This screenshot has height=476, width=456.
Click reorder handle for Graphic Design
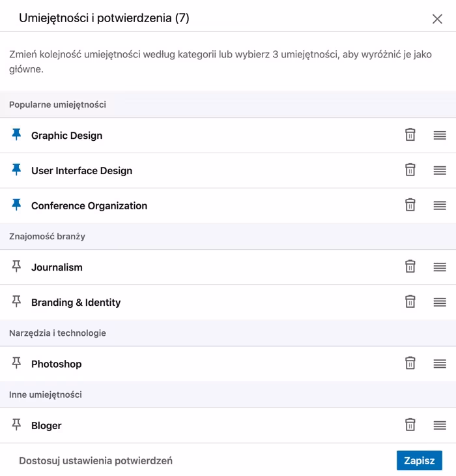pos(440,135)
